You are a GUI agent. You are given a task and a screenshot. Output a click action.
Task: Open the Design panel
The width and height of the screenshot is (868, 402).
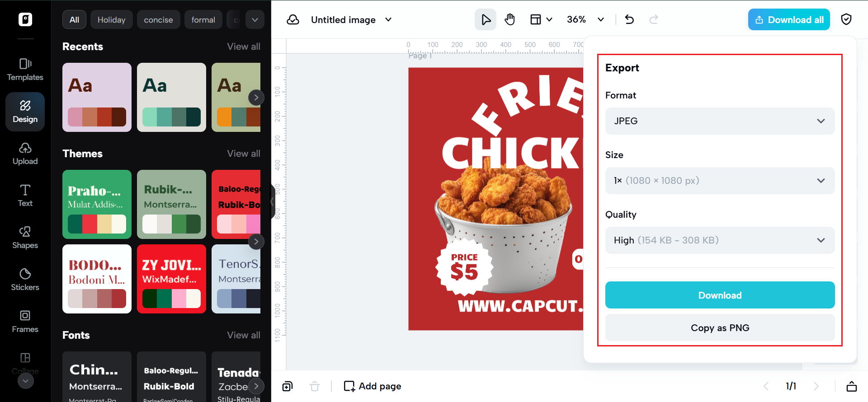pos(25,112)
